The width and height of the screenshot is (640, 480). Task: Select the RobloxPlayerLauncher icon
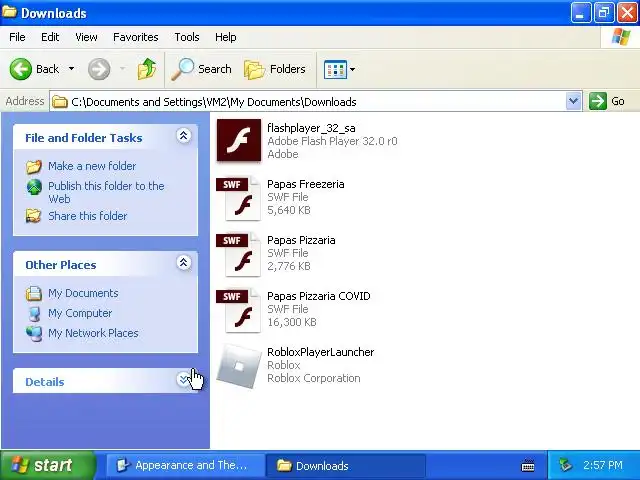[239, 366]
